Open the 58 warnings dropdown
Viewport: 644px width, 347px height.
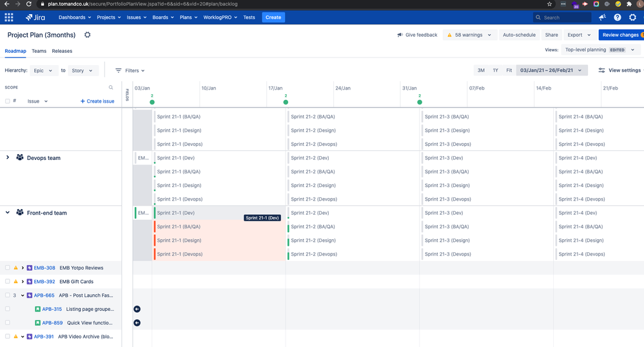click(469, 35)
